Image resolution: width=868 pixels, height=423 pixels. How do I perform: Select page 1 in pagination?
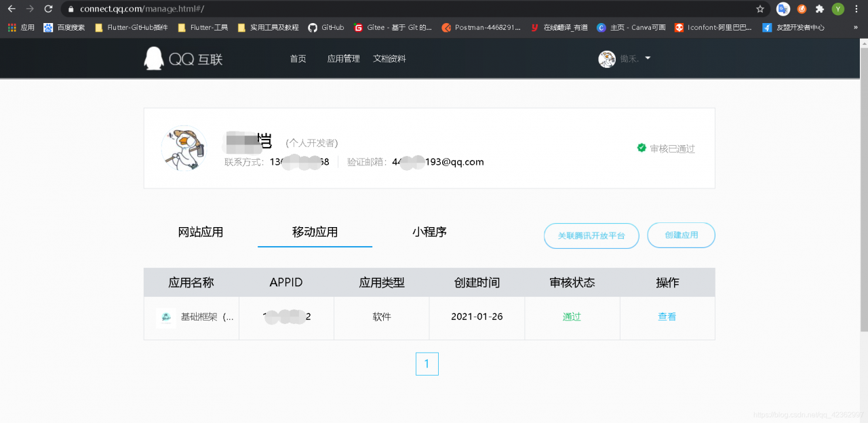(x=427, y=364)
